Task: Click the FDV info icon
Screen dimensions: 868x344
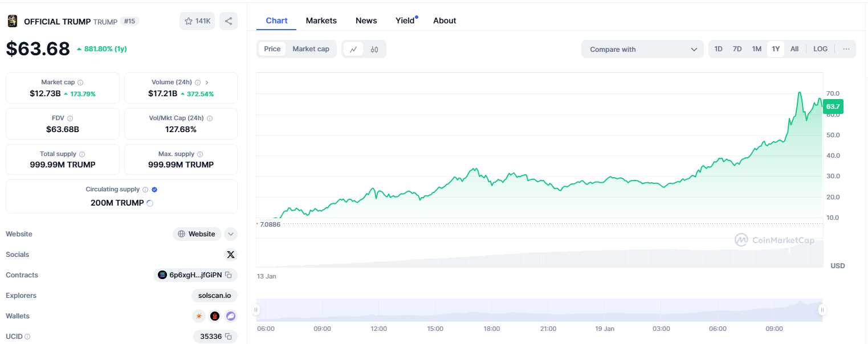Action: 70,118
